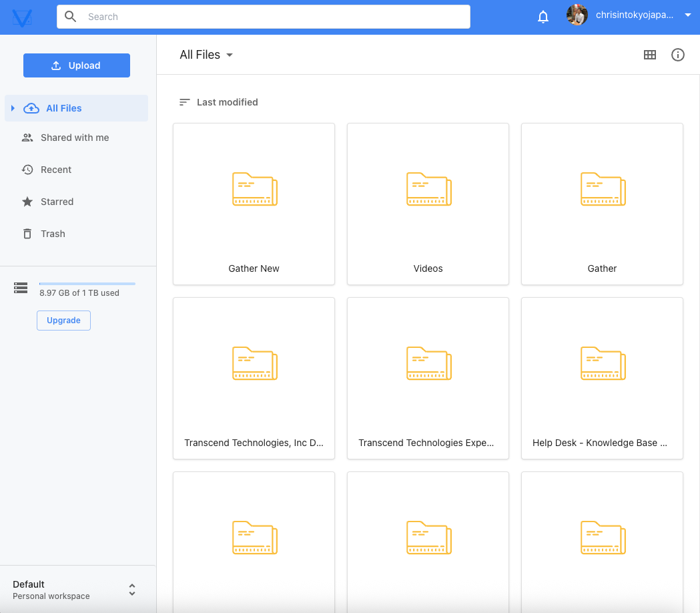Change sorting via Last modified
This screenshot has width=700, height=613.
228,102
